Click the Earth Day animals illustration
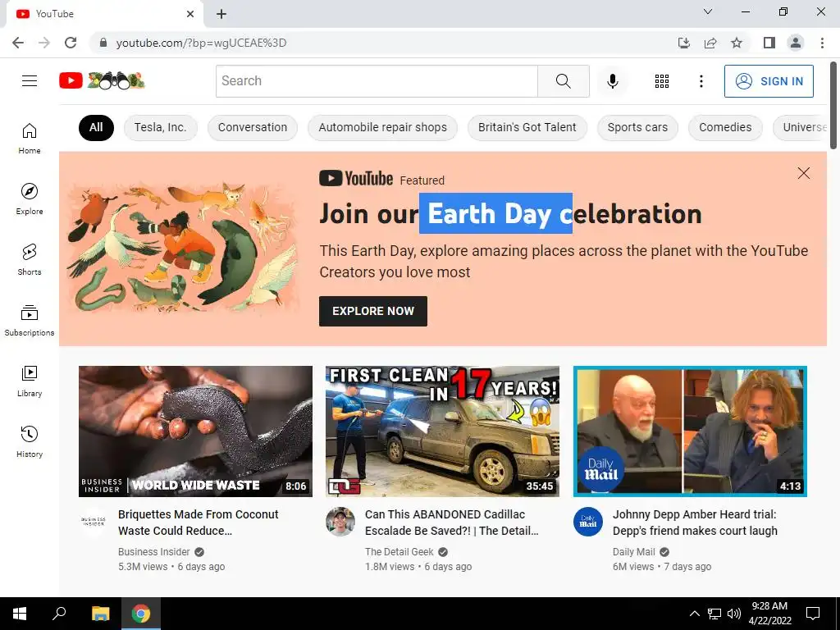This screenshot has width=840, height=630. click(182, 248)
